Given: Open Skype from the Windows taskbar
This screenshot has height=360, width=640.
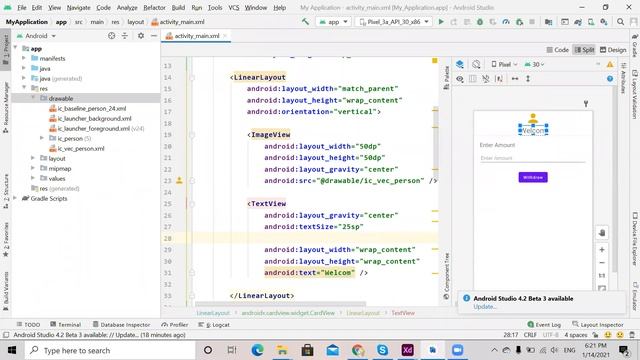Looking at the screenshot, I should (x=382, y=350).
